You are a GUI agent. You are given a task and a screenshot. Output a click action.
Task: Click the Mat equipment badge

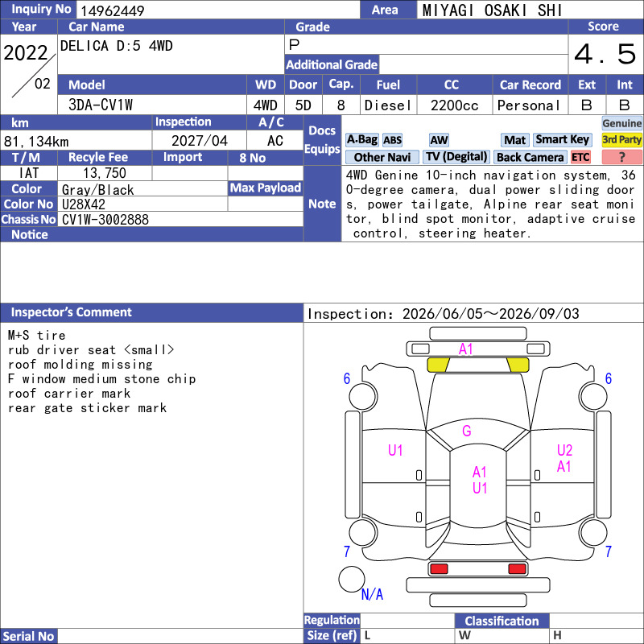[x=514, y=140]
